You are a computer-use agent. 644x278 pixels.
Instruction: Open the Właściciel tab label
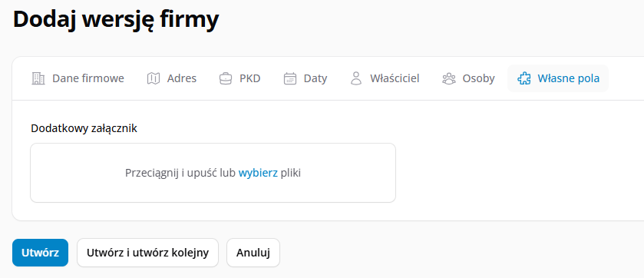(x=395, y=78)
